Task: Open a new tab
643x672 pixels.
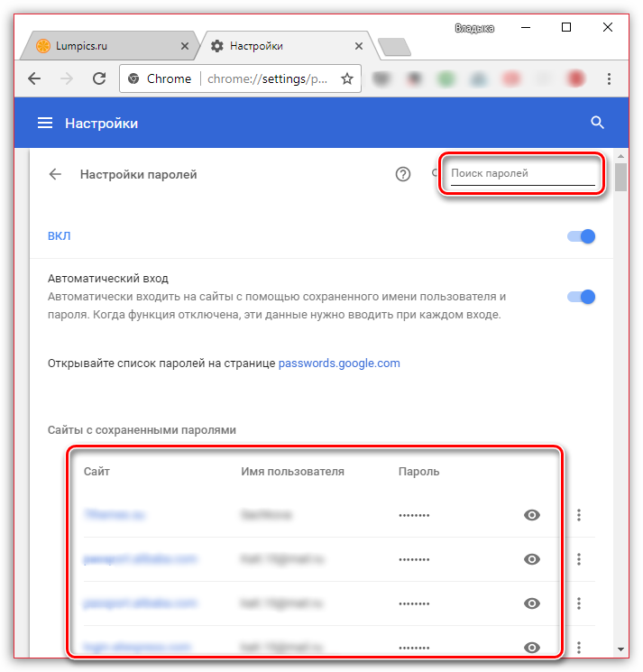Action: coord(395,47)
